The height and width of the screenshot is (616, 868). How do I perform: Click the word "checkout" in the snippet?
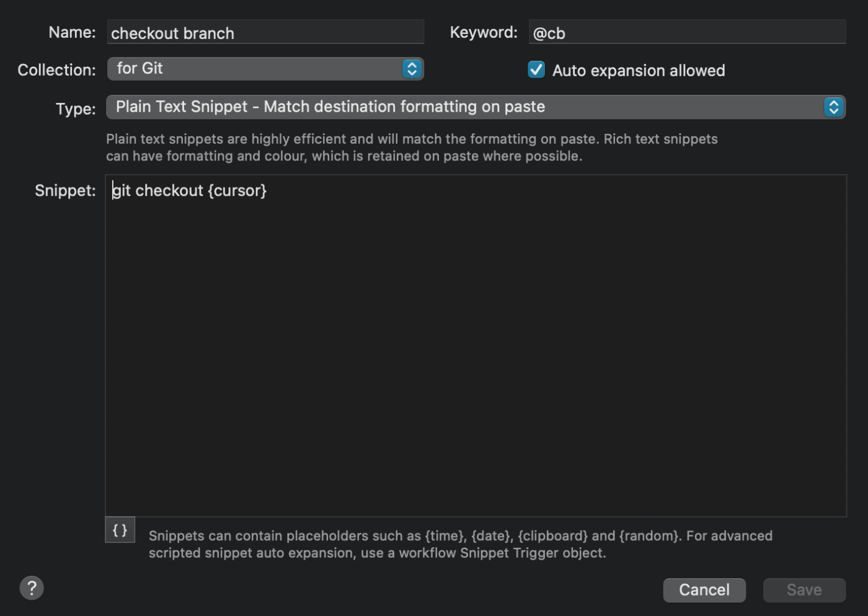coord(169,190)
